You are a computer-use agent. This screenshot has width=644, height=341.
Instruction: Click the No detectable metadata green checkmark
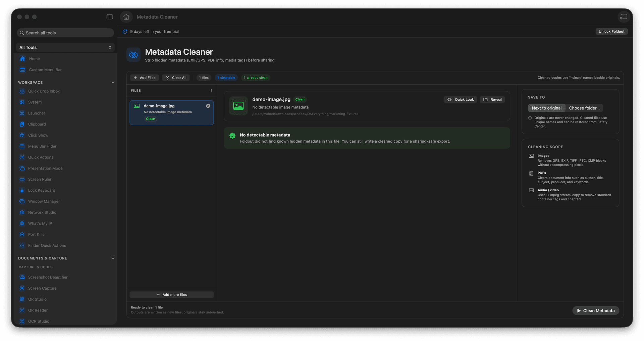coord(232,136)
